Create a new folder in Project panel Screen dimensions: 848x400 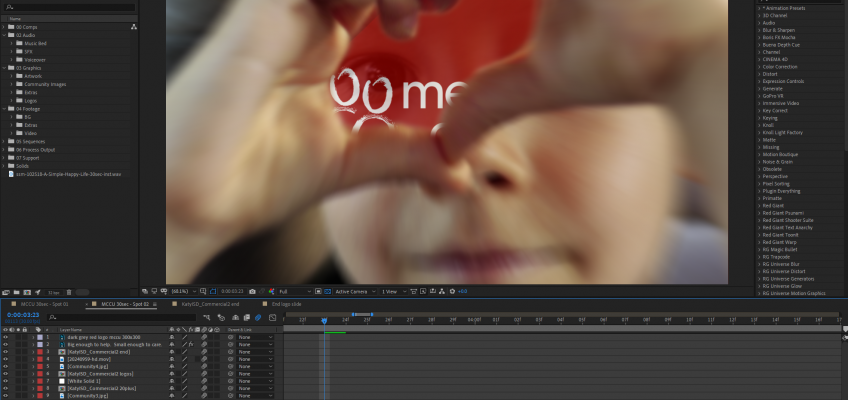(16, 292)
